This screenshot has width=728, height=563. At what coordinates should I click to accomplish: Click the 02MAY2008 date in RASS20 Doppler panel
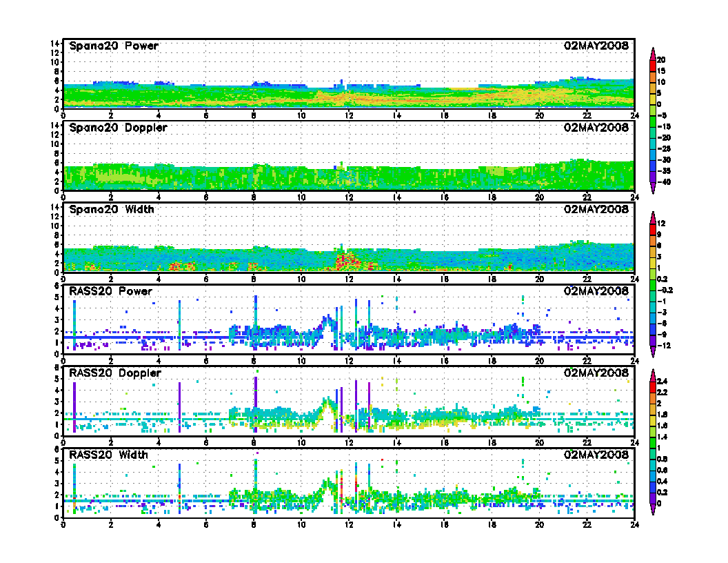(x=596, y=373)
